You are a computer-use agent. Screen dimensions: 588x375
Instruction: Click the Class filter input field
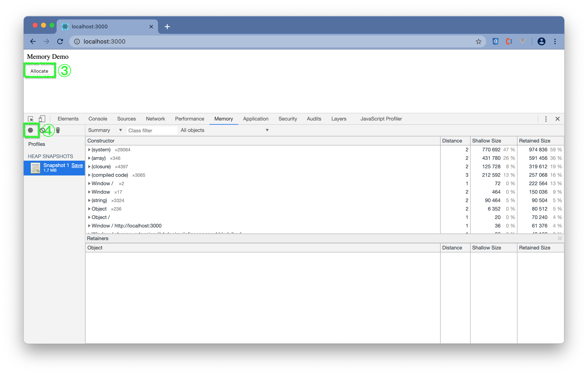(151, 131)
